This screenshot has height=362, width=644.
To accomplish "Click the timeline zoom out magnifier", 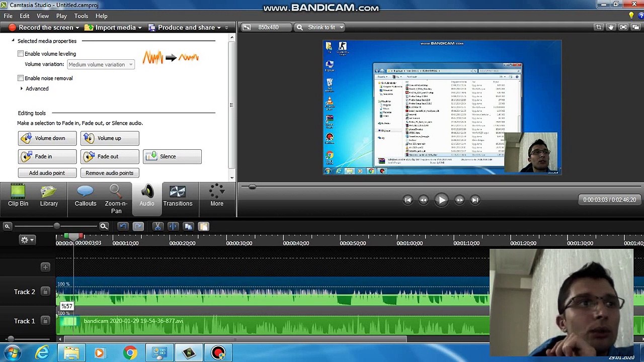I will tap(7, 227).
